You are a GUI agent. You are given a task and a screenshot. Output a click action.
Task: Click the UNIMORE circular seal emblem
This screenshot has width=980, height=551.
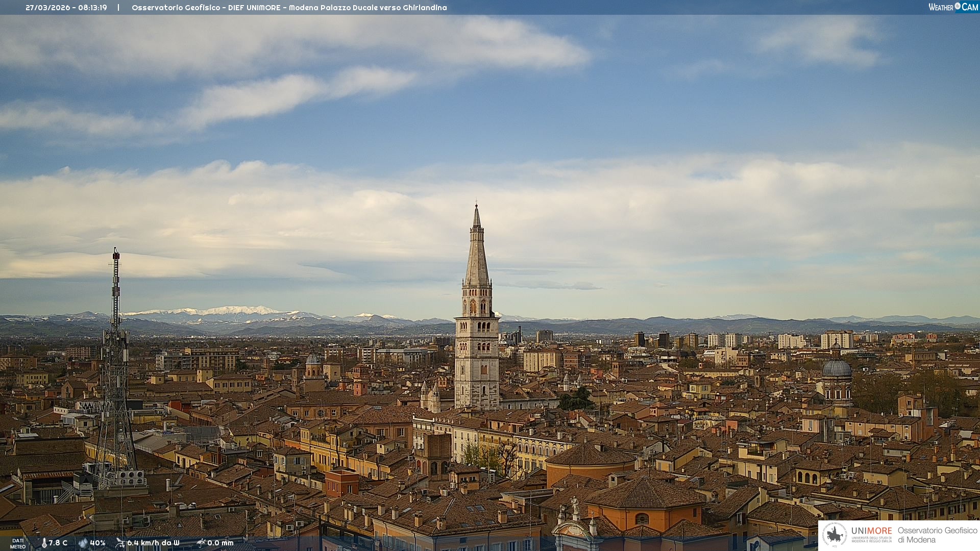coord(835,535)
